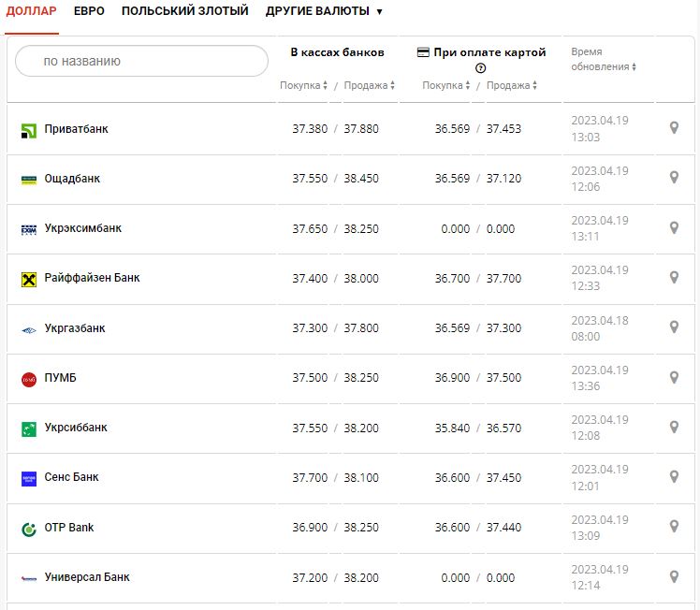Sort by card payment Продажа rate
Viewport: 700px width, 610px height.
pos(512,86)
